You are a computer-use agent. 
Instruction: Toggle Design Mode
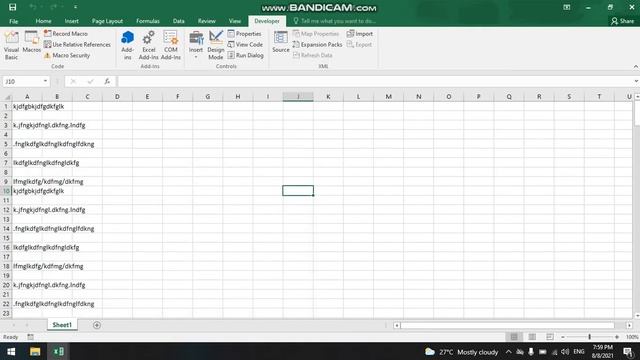(216, 45)
